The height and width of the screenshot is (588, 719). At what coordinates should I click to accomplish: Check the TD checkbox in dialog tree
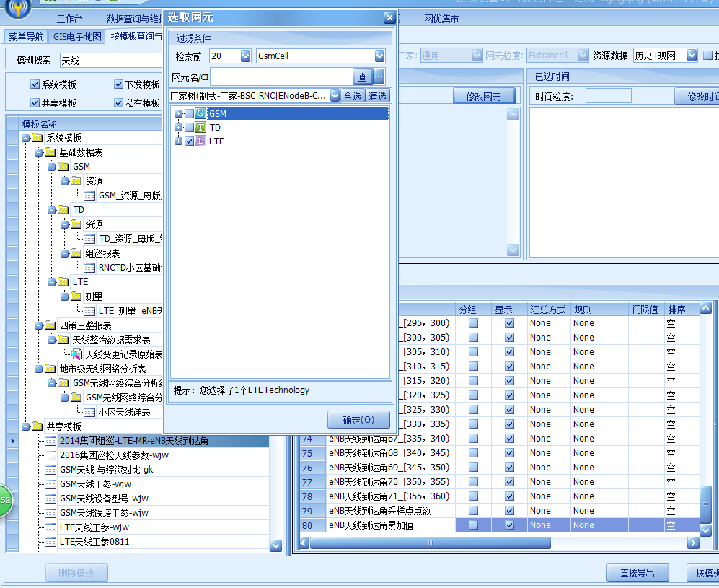point(189,127)
